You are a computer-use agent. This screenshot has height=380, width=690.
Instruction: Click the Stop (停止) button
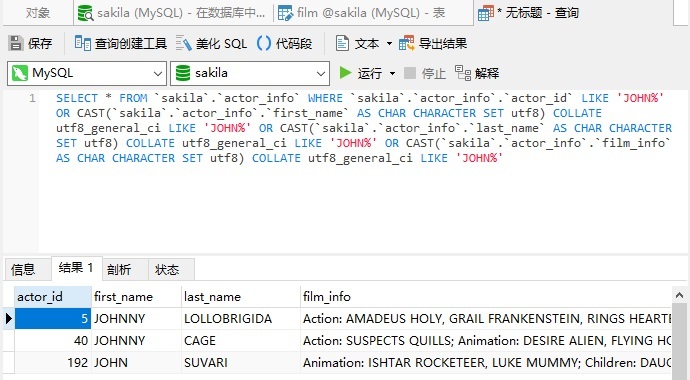click(x=425, y=73)
